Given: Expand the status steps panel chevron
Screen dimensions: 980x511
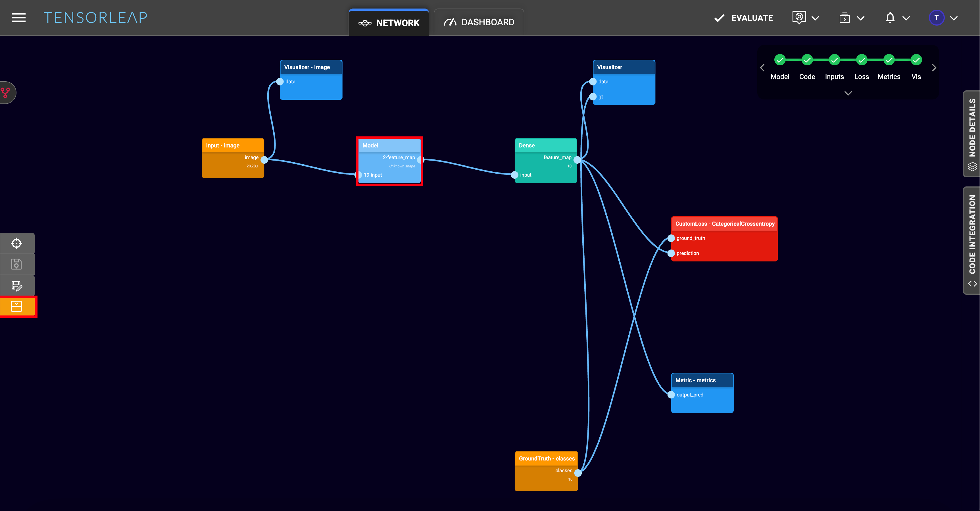Looking at the screenshot, I should (x=848, y=93).
